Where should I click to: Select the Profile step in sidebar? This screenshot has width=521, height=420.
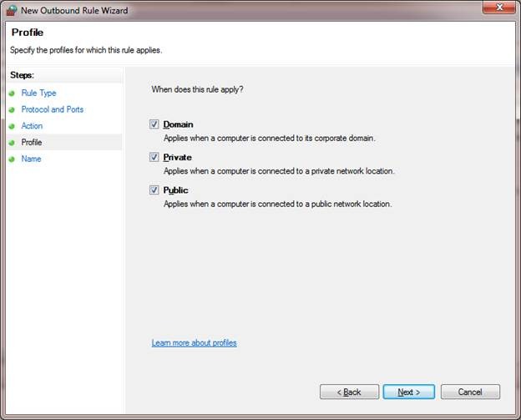click(32, 143)
